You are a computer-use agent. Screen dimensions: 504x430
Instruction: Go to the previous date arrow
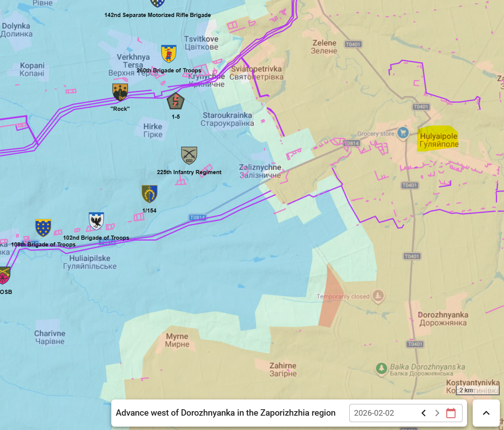(x=424, y=413)
